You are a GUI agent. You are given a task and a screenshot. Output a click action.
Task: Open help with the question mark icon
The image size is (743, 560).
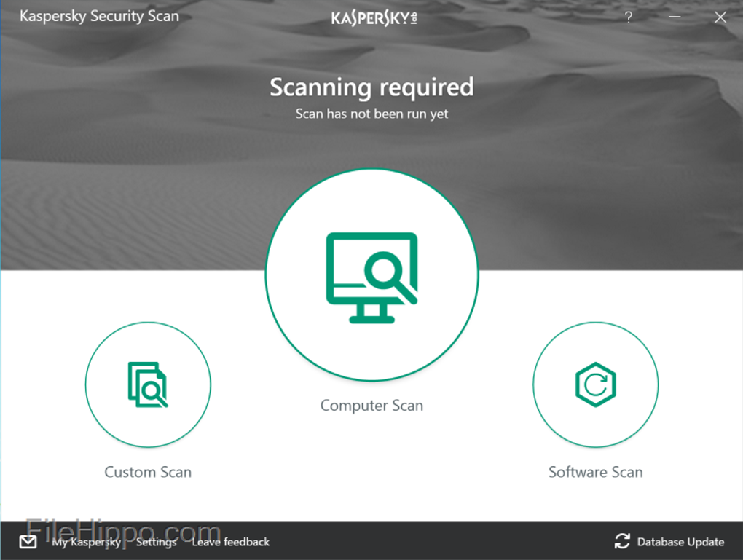tap(629, 17)
